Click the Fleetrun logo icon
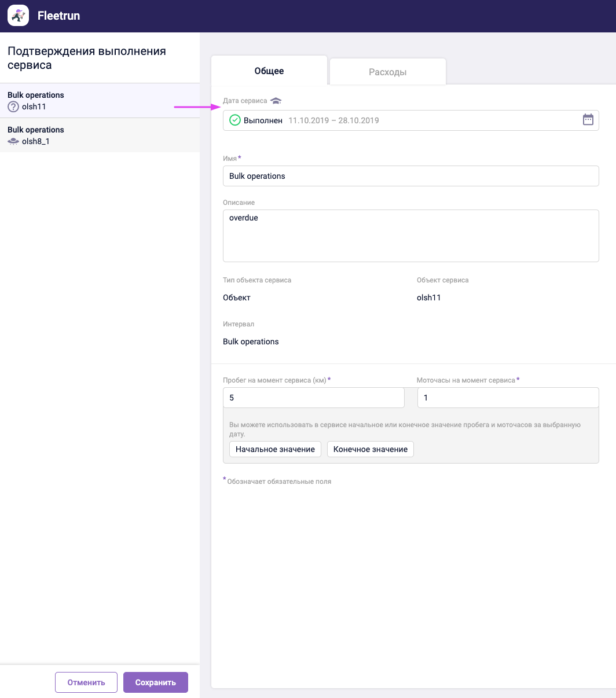Image resolution: width=616 pixels, height=698 pixels. click(x=18, y=16)
